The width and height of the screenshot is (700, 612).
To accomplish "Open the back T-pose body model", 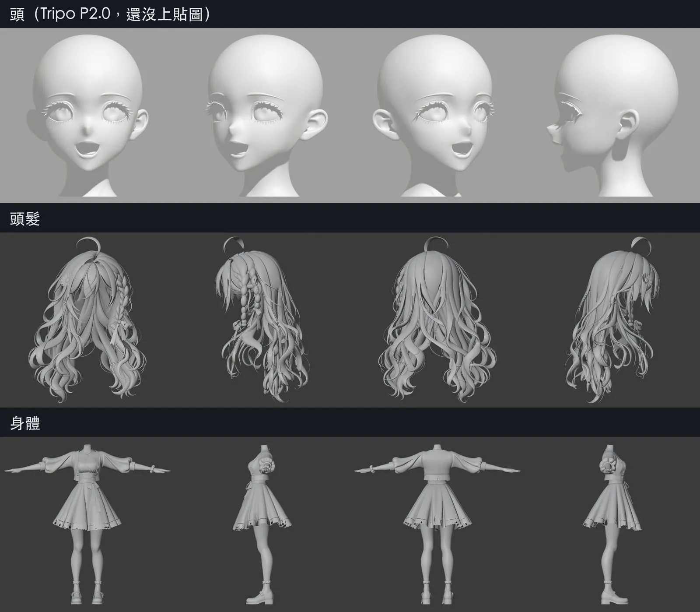I will tap(437, 525).
